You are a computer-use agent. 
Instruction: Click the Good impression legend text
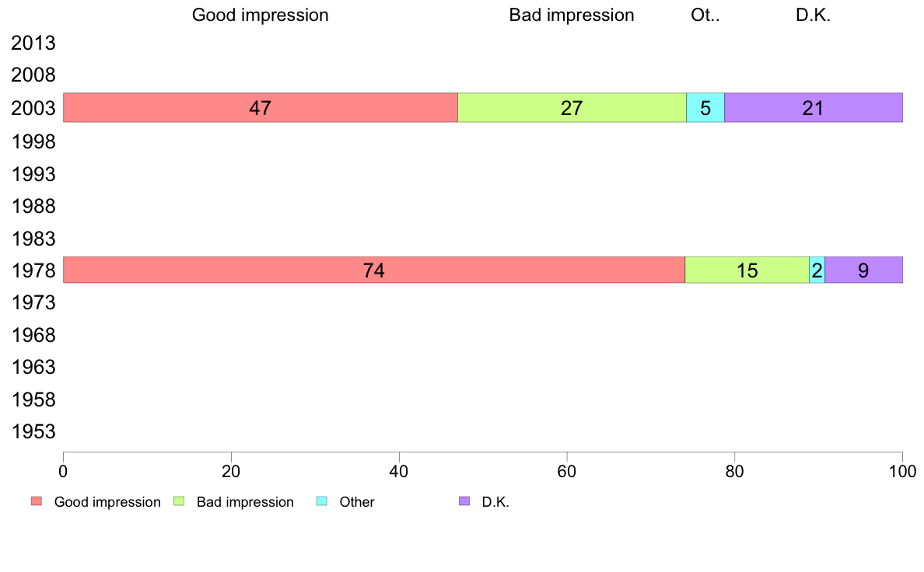(107, 502)
